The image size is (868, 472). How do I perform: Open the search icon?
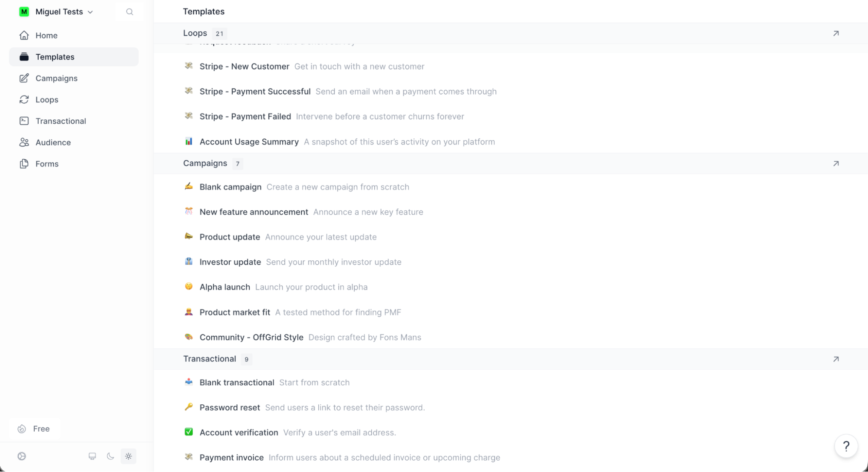(x=129, y=12)
